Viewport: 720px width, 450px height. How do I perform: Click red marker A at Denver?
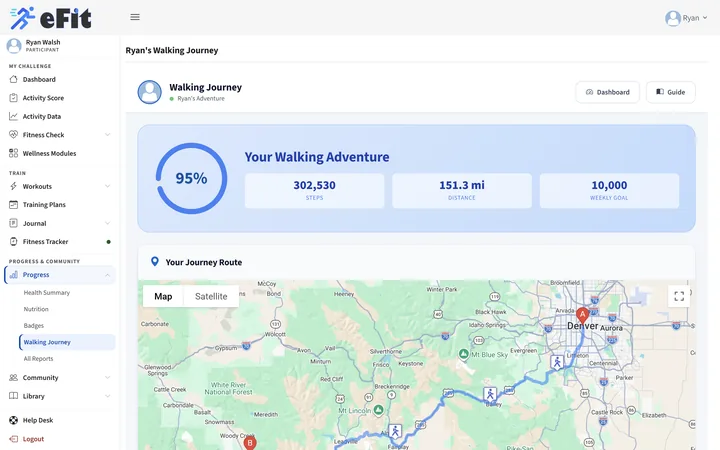click(582, 316)
